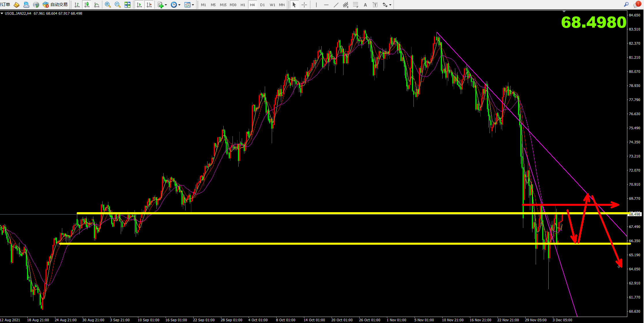Select the vertical line drawing tool
The height and width of the screenshot is (323, 644).
point(316,5)
